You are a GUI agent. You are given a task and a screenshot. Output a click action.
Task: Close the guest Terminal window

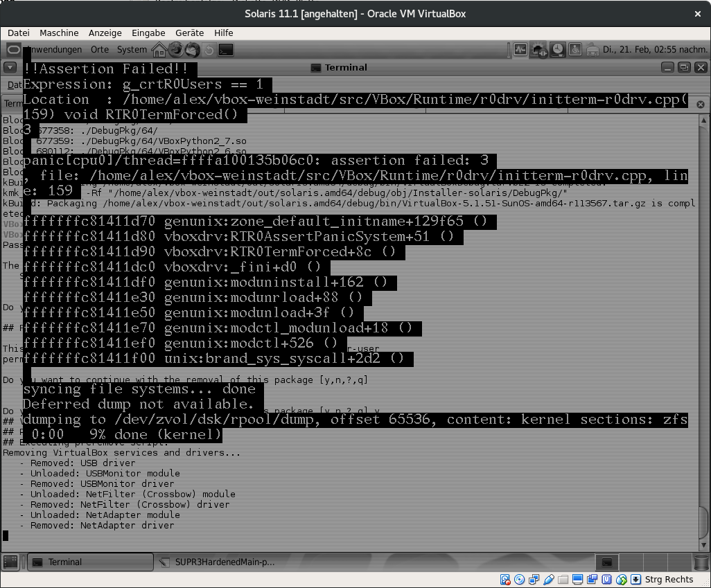pos(701,68)
